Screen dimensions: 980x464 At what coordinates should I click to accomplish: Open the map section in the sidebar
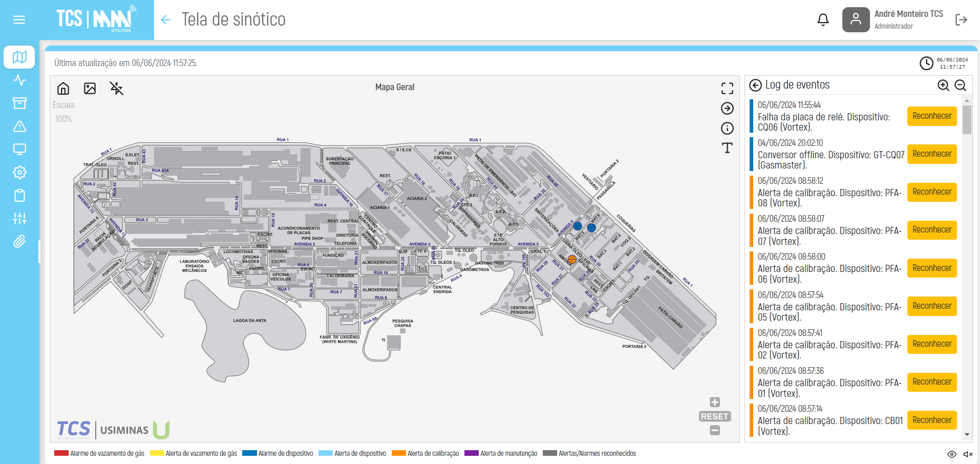coord(19,57)
